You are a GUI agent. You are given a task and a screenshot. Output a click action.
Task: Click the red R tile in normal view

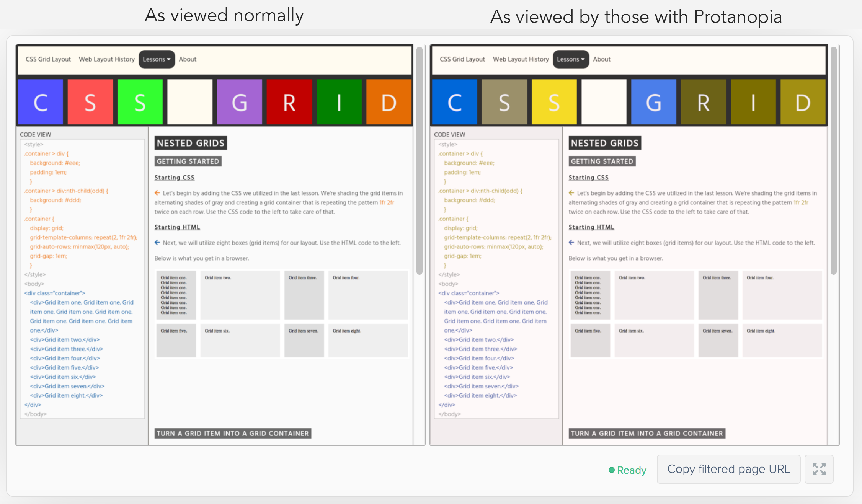click(289, 102)
